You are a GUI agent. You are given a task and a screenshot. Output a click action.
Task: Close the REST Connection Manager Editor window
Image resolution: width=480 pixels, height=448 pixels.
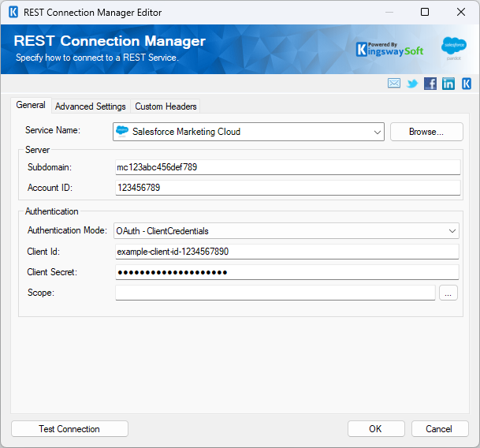point(461,13)
